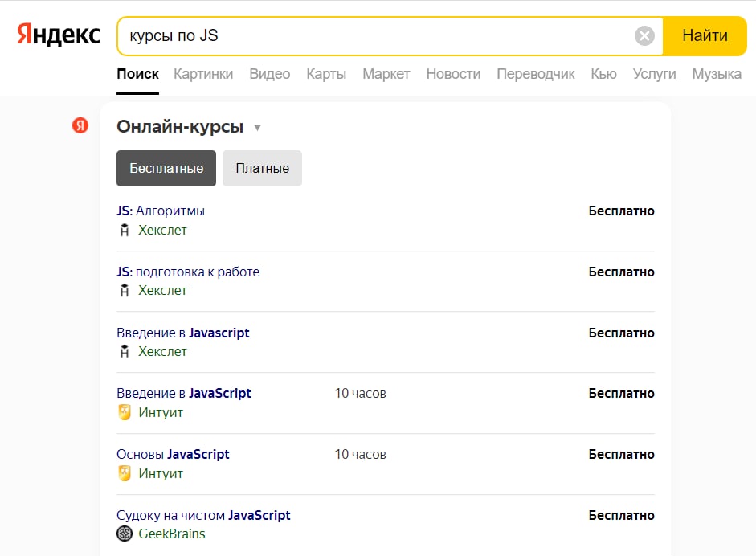Screen dimensions: 756x556
Task: Click Бесплатно in JS: подготовка к работе row
Action: 622,272
